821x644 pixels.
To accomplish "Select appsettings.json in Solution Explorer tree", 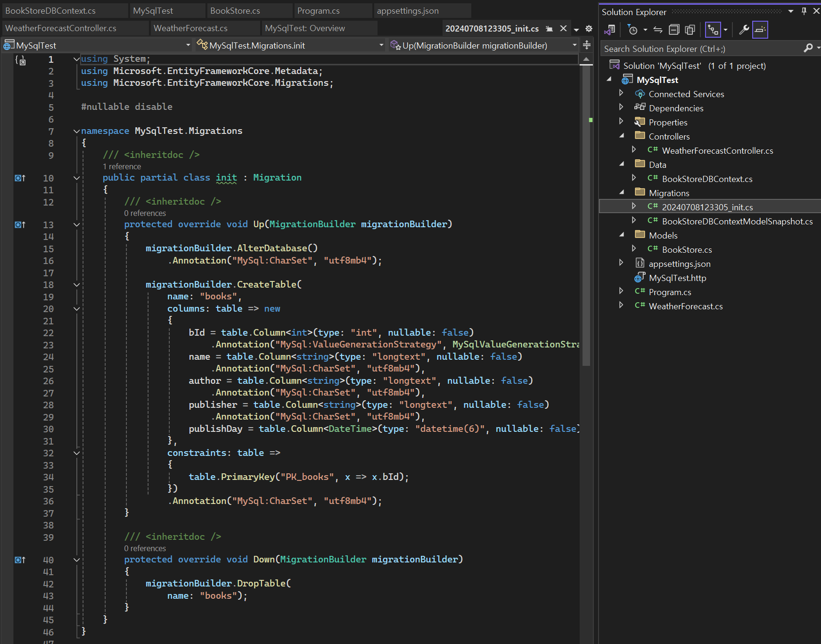I will [680, 264].
